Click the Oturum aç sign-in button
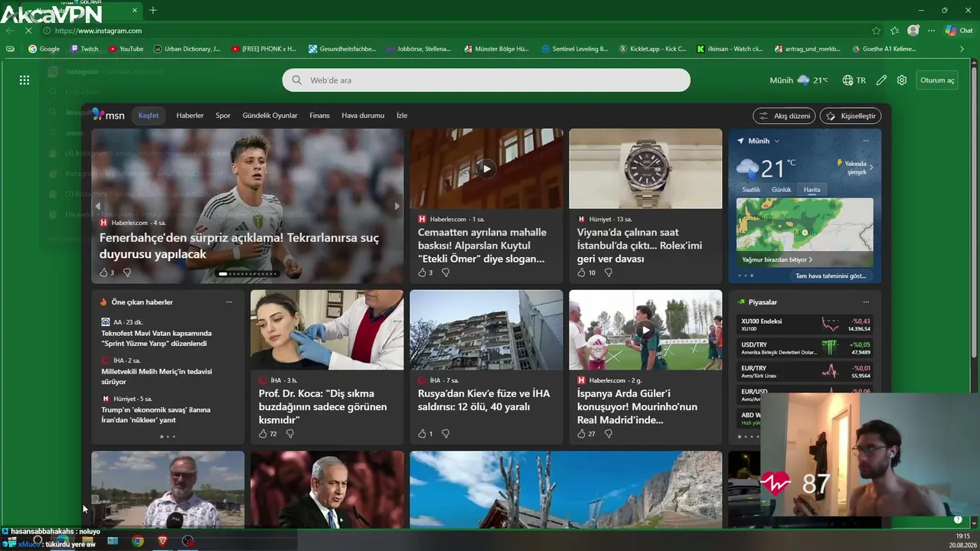This screenshot has height=551, width=980. click(x=937, y=80)
